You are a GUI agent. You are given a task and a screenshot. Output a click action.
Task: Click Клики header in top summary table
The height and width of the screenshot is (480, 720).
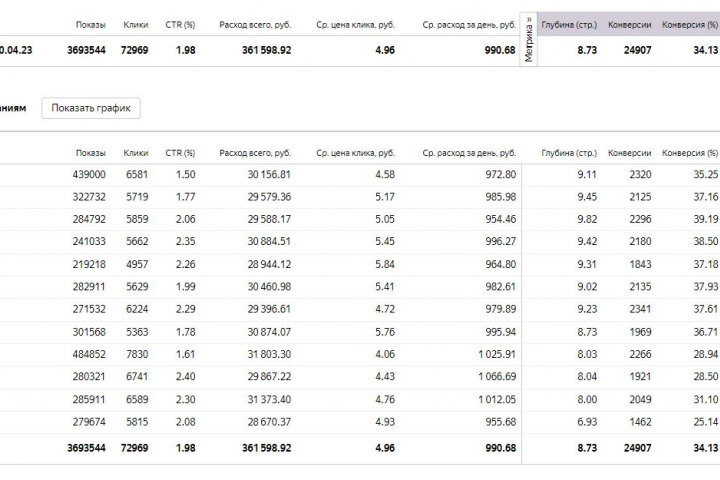136,24
